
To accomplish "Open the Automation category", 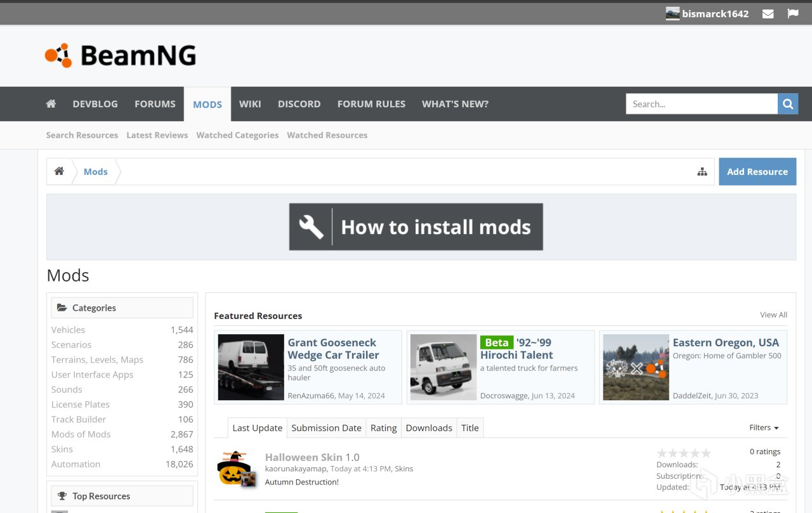I will tap(75, 464).
